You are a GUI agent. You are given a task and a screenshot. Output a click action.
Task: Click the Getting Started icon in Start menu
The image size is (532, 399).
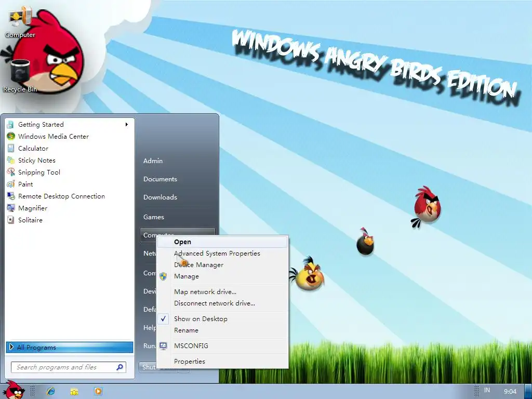tap(10, 125)
